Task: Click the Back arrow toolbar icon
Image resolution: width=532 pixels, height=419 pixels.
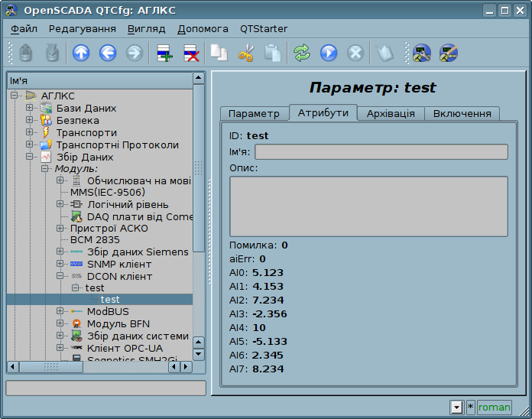Action: 108,53
